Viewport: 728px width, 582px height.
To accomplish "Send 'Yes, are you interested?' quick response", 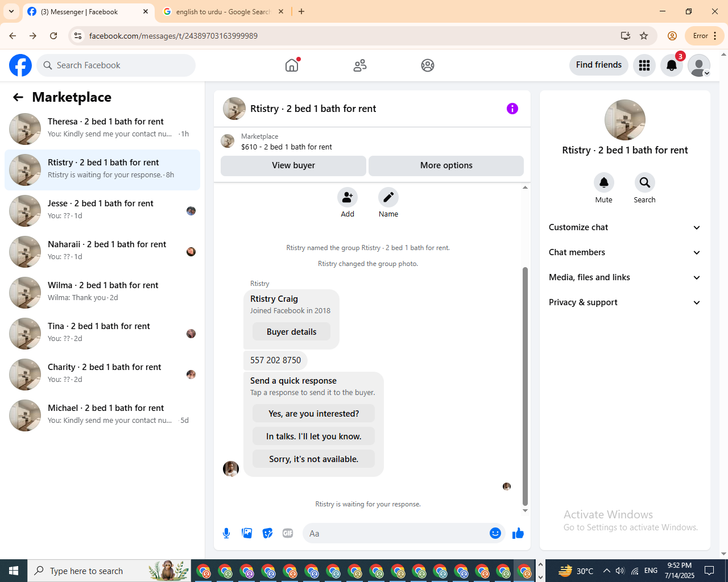I will (314, 413).
